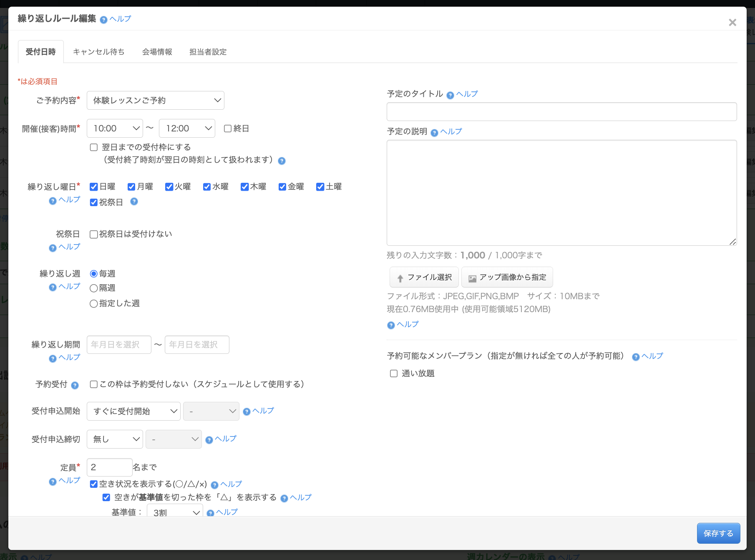Screen dimensions: 755x560
Task: Open the 受付申込開始 すぐに受付開始 dropdown
Action: click(x=133, y=411)
